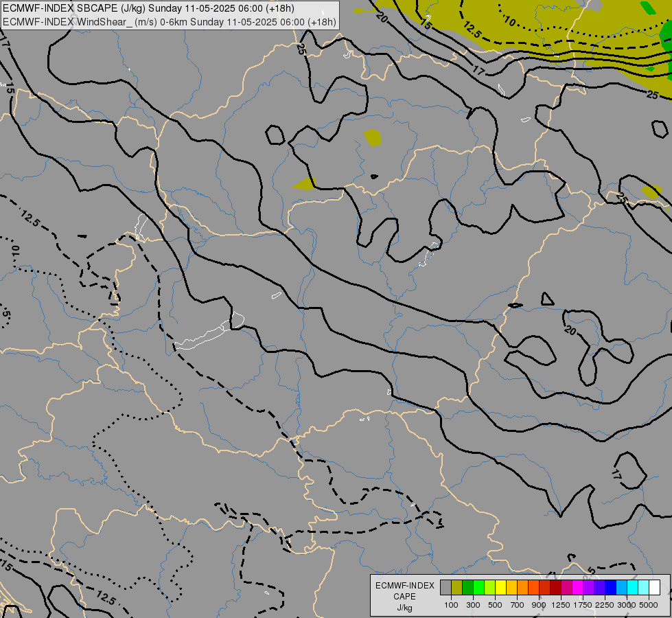Screen dimensions: 672x618
Task: Select the olive 100 J/kg legend swatch
Action: point(457,587)
